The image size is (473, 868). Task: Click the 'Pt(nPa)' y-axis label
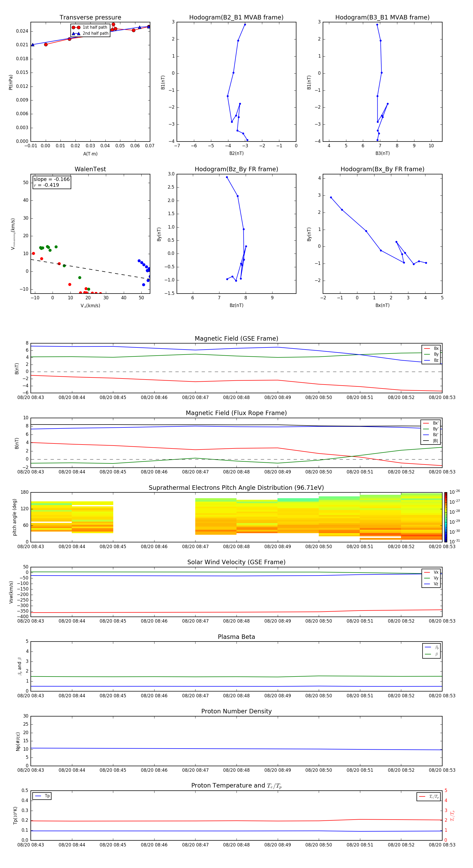[x=11, y=82]
